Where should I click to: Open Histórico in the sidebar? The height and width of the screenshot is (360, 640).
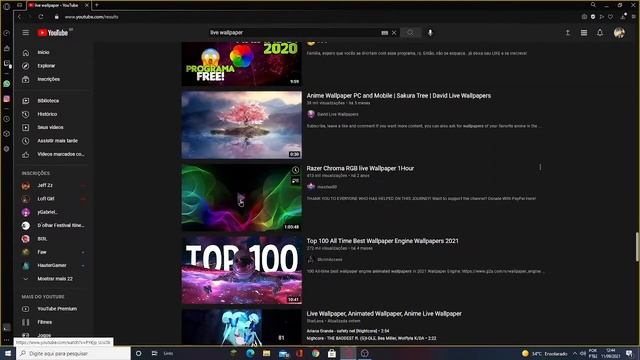coord(54,114)
